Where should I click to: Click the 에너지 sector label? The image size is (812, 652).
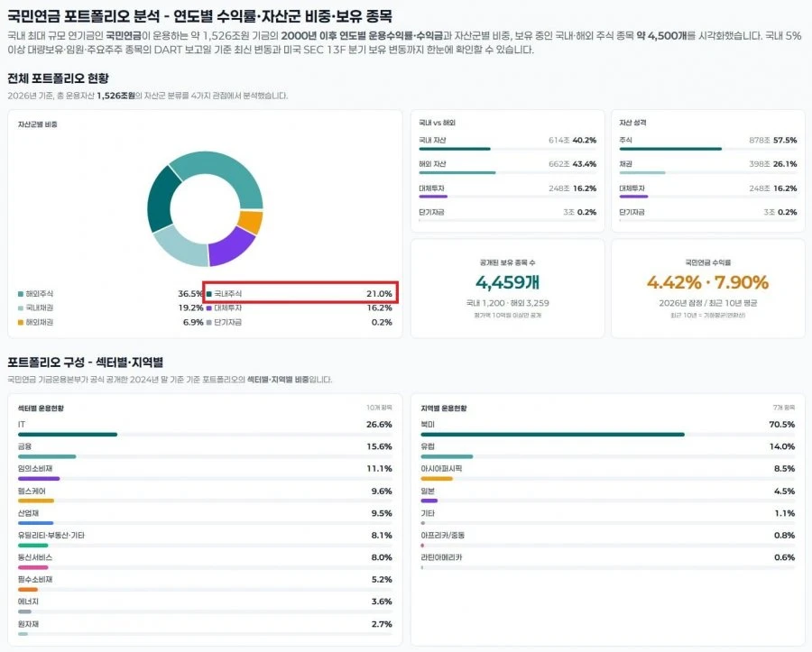coord(29,601)
